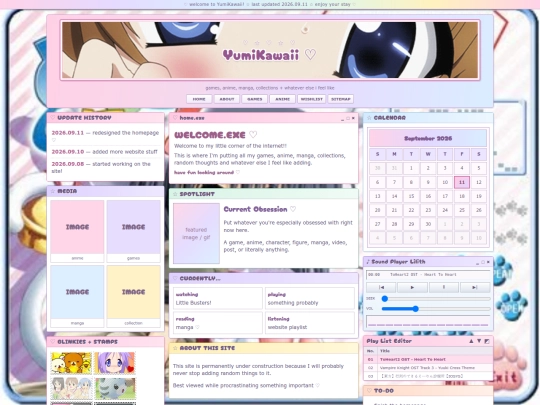Click the reading manga card
540x405 pixels.
pos(218,323)
